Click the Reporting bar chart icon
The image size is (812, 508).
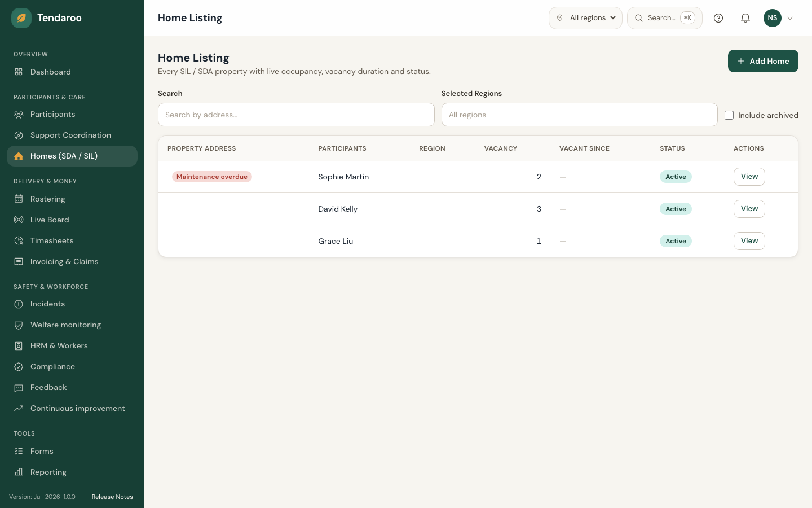[x=19, y=472]
